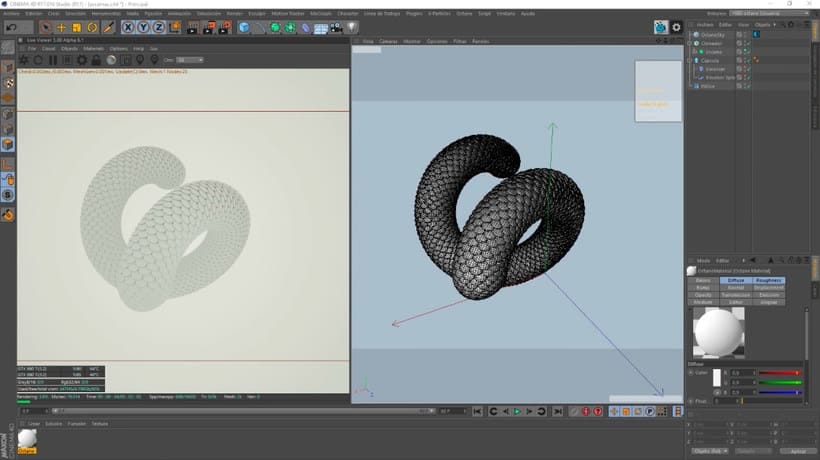
Task: Click the Aplicar button in coordinates
Action: click(x=797, y=451)
